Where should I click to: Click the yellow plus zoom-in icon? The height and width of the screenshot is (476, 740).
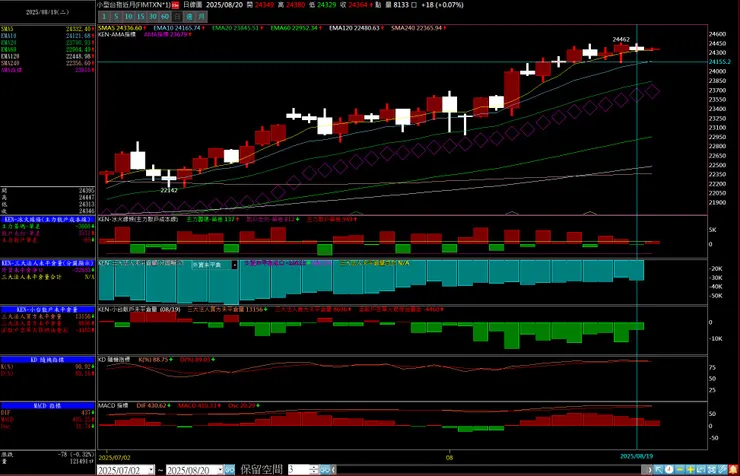point(690,470)
